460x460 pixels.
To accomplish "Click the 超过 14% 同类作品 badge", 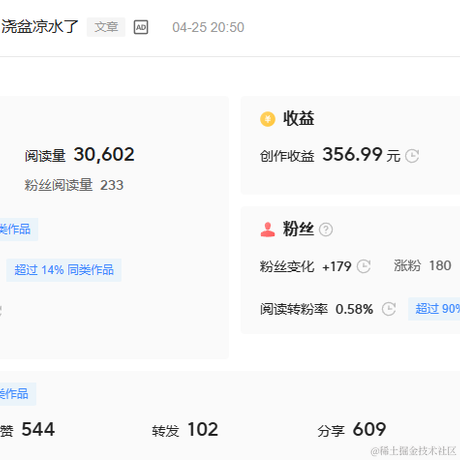I will [64, 270].
